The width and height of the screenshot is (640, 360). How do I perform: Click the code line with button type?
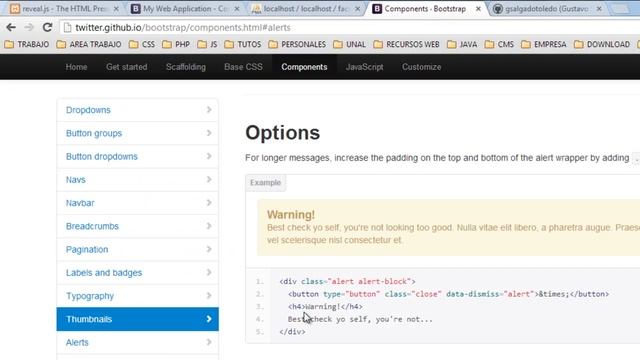[x=448, y=294]
